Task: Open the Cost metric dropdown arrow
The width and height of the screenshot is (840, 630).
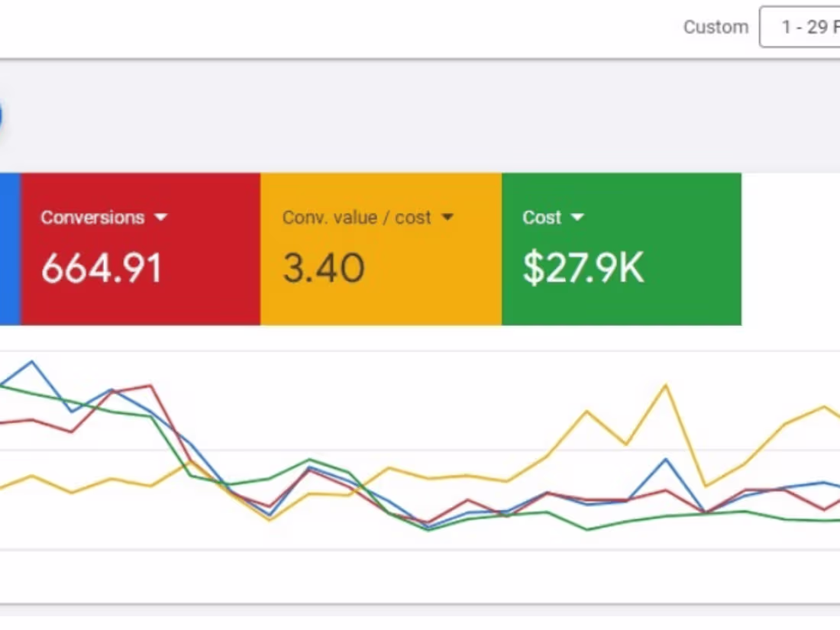Action: pyautogui.click(x=577, y=217)
